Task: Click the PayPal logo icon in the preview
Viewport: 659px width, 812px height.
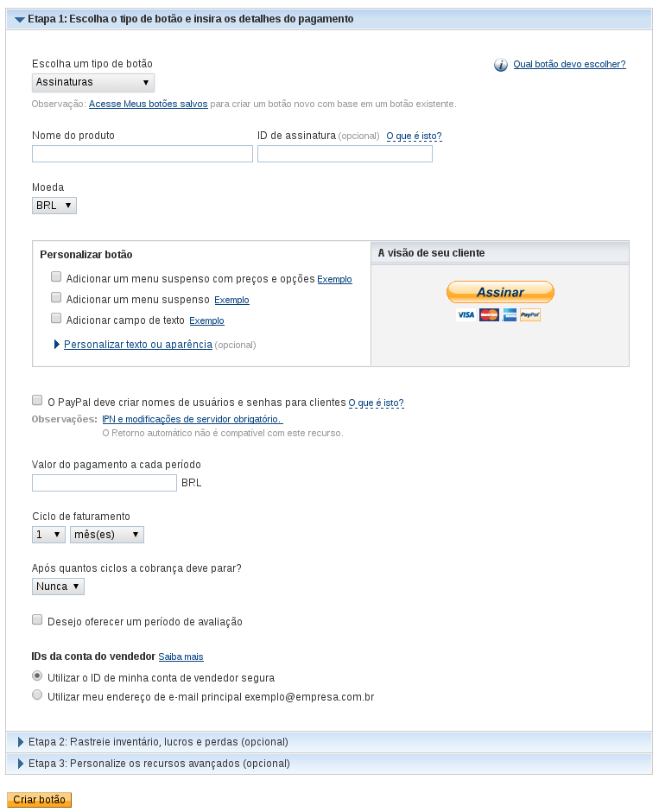Action: coord(530,314)
